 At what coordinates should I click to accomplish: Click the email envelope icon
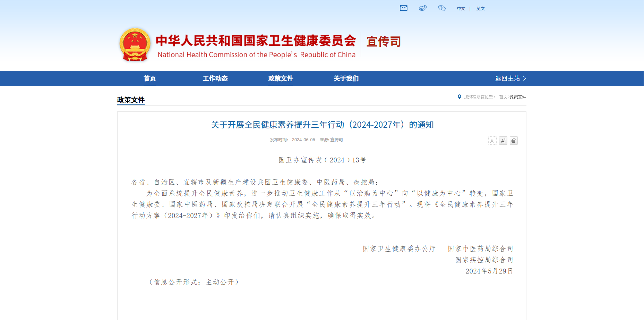403,8
